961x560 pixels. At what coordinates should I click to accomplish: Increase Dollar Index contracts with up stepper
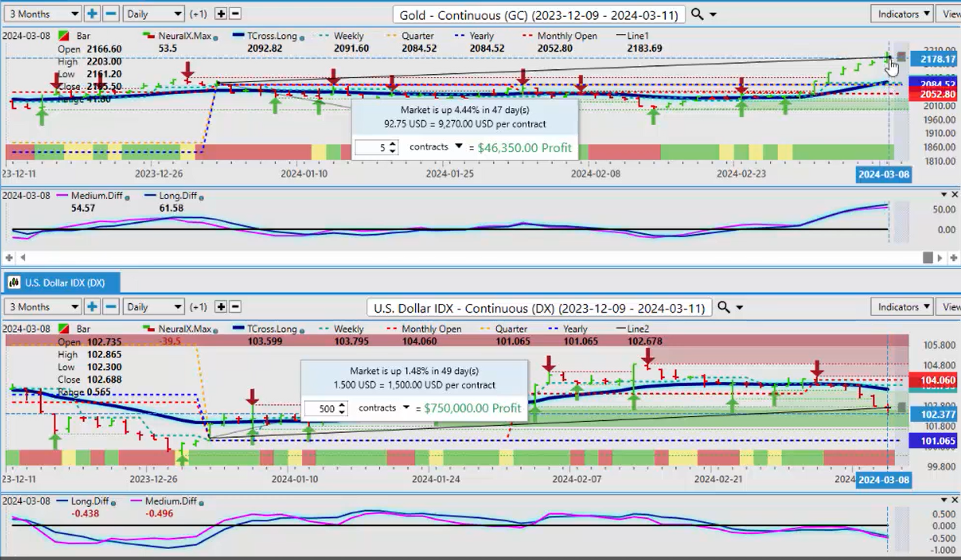342,405
